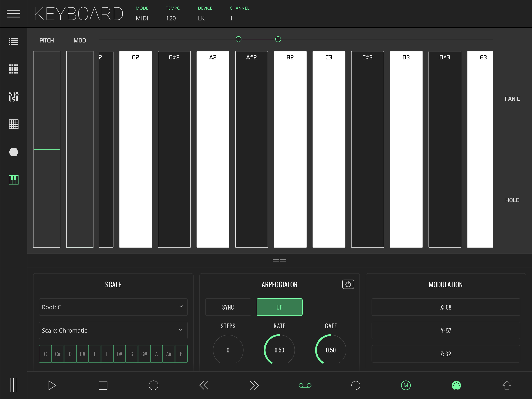
Task: Click the left keyboard range slider handle
Action: 238,39
